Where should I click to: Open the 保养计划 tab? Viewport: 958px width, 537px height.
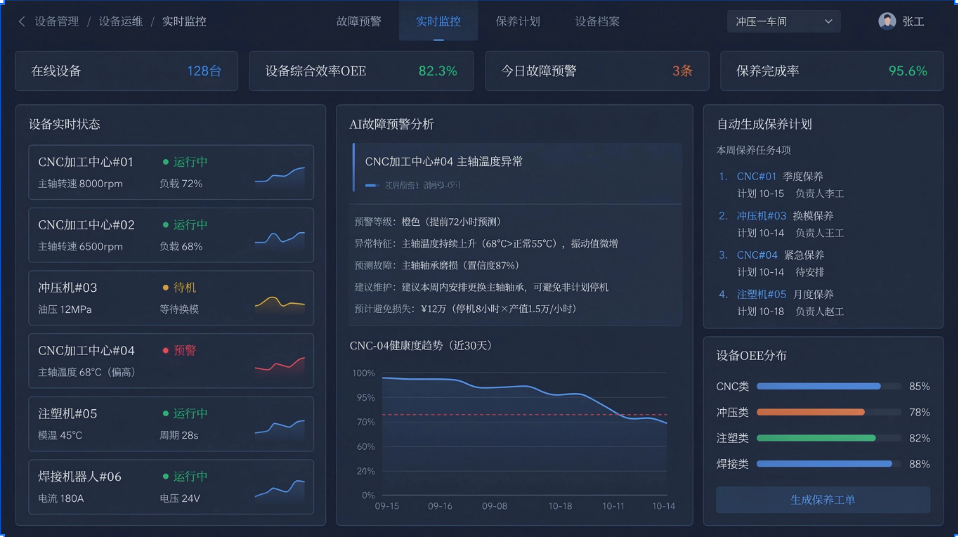tap(517, 21)
